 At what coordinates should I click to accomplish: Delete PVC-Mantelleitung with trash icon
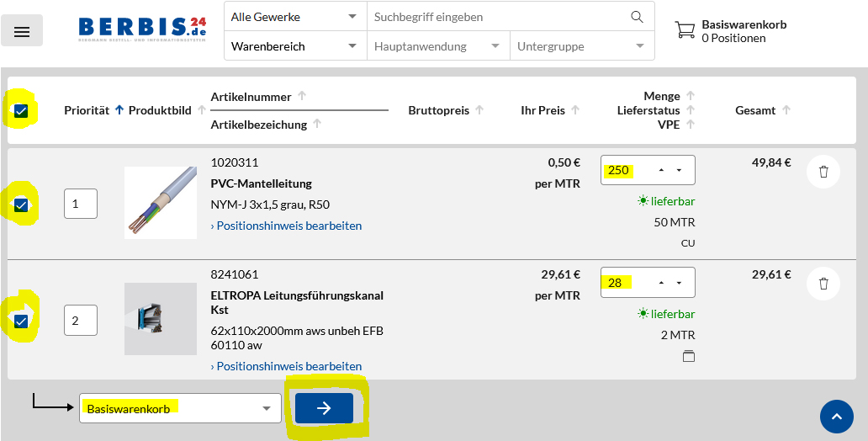pos(823,172)
